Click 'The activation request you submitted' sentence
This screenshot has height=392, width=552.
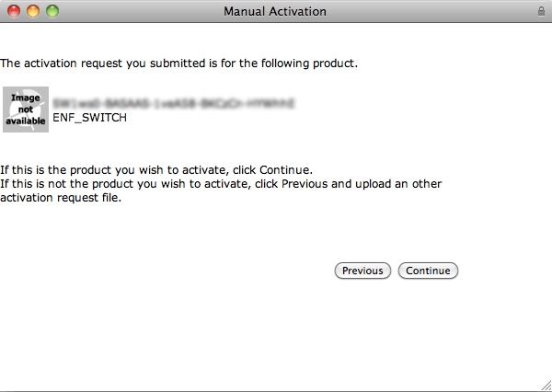point(103,63)
